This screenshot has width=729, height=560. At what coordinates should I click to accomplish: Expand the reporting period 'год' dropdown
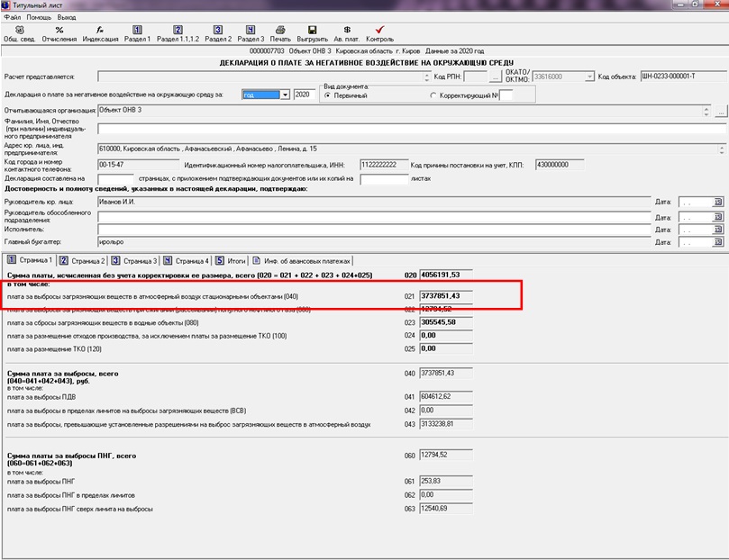(x=285, y=94)
